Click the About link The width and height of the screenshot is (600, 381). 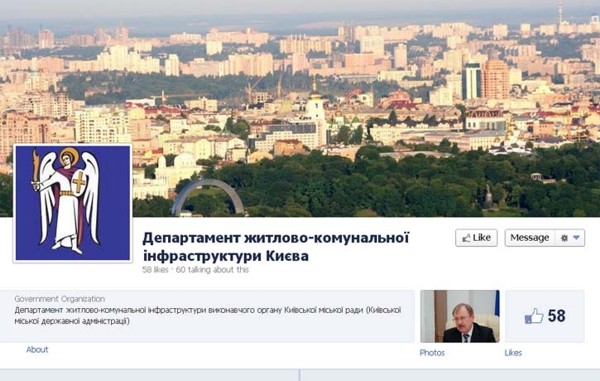(x=37, y=350)
